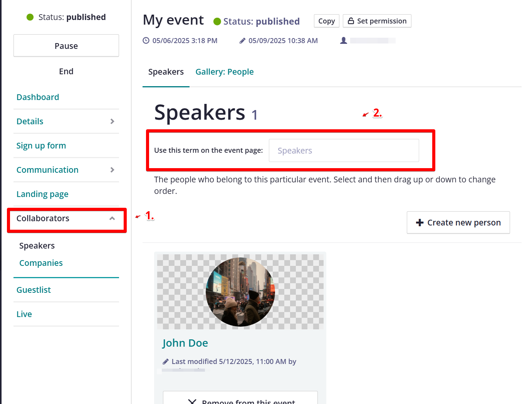Open John Doe's profile link
The width and height of the screenshot is (532, 404).
pos(185,343)
